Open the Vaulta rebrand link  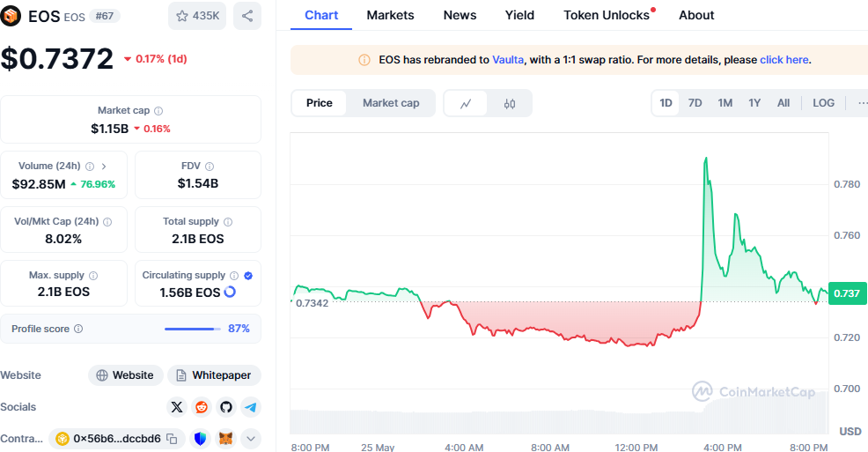click(508, 60)
